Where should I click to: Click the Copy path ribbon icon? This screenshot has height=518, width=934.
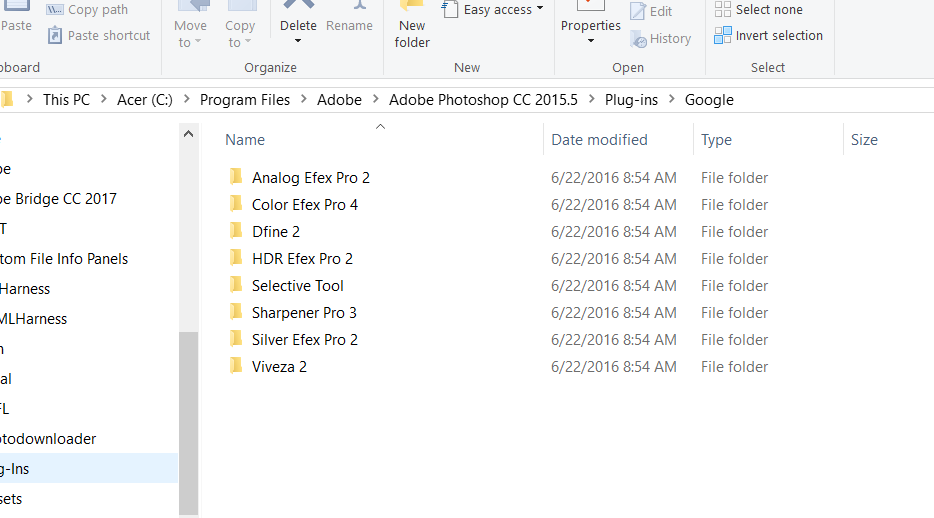pos(56,10)
